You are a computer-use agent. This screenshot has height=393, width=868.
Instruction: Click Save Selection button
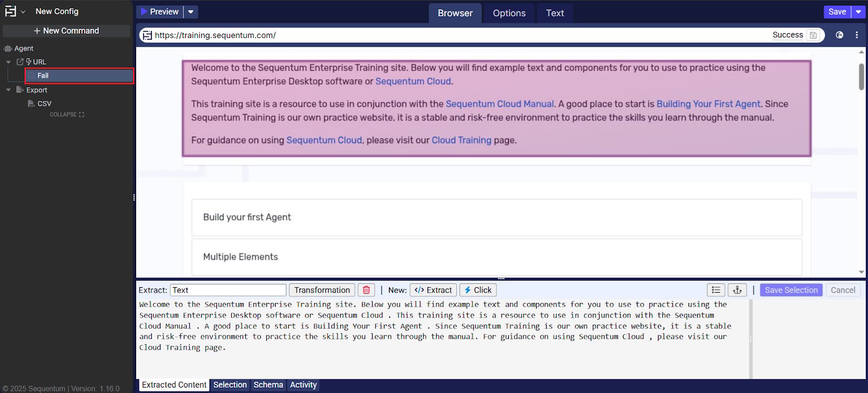[x=791, y=290]
